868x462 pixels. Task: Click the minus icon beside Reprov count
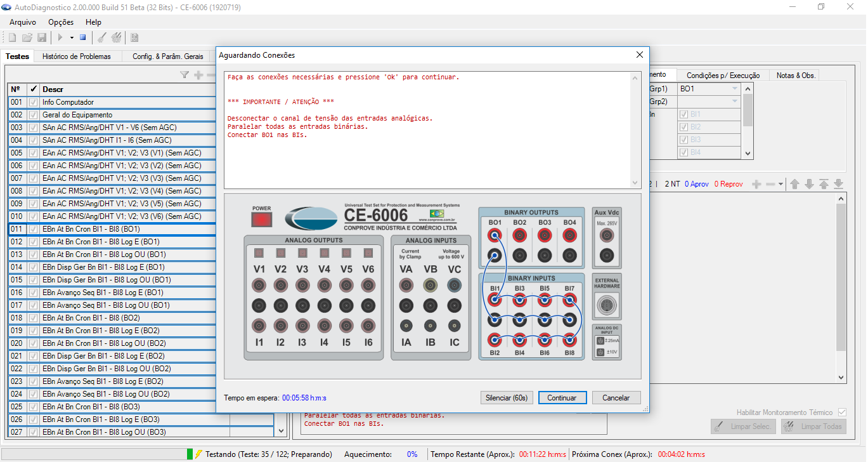coord(770,184)
